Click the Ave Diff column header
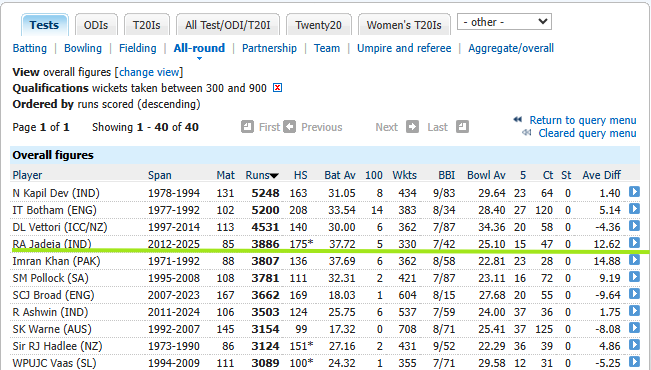The width and height of the screenshot is (651, 370). pyautogui.click(x=601, y=175)
